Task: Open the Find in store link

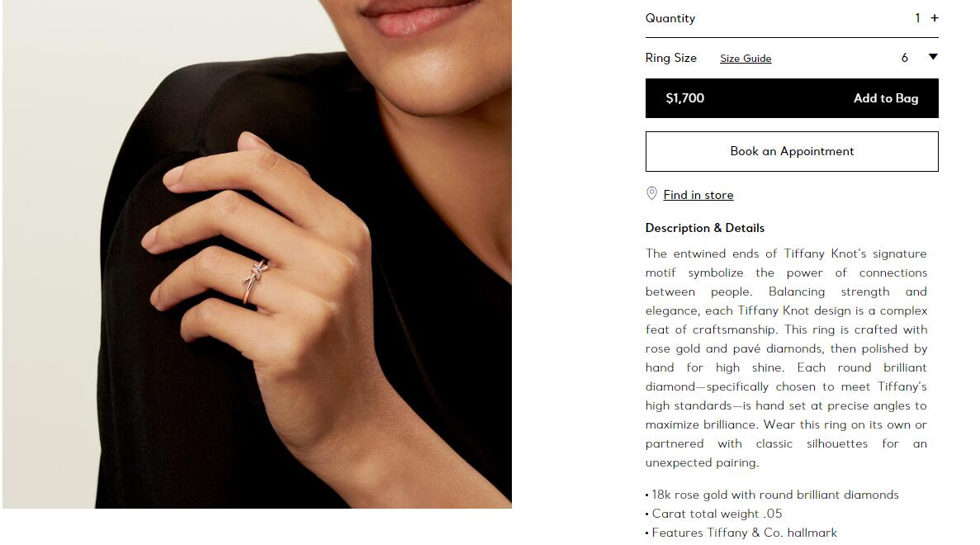Action: coord(698,195)
